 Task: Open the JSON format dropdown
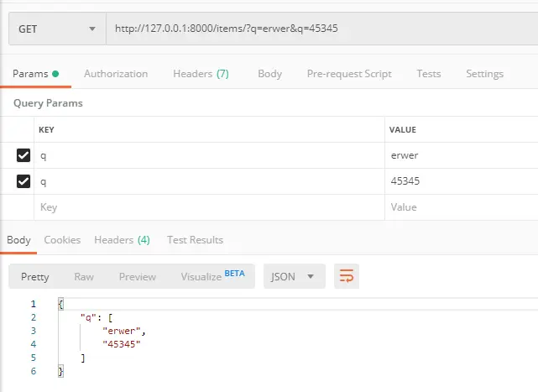click(x=294, y=276)
